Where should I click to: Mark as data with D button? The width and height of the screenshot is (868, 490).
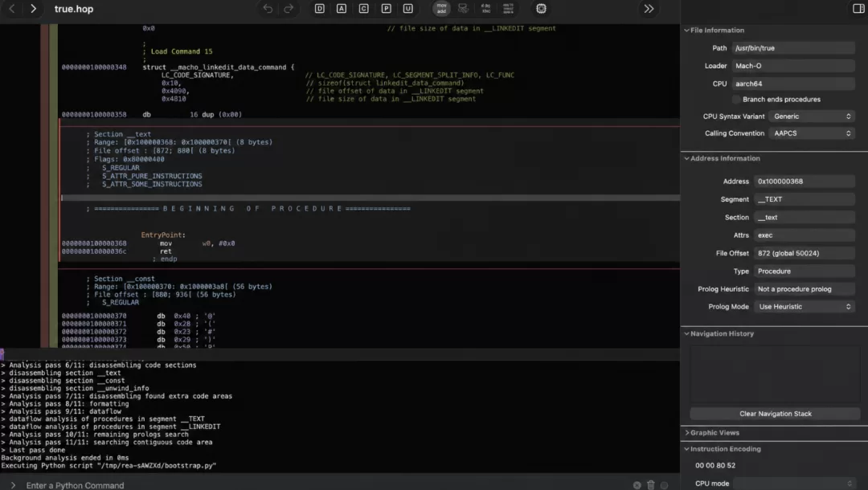click(319, 9)
